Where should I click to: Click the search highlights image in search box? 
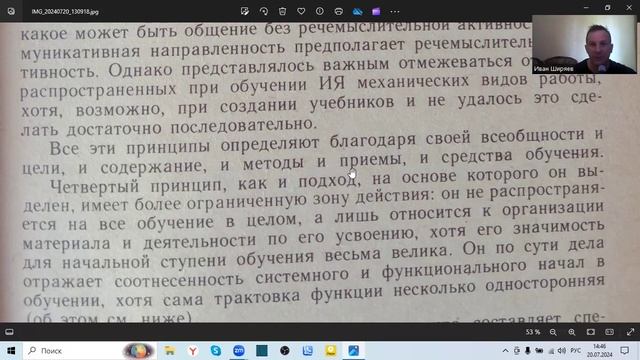tap(139, 351)
